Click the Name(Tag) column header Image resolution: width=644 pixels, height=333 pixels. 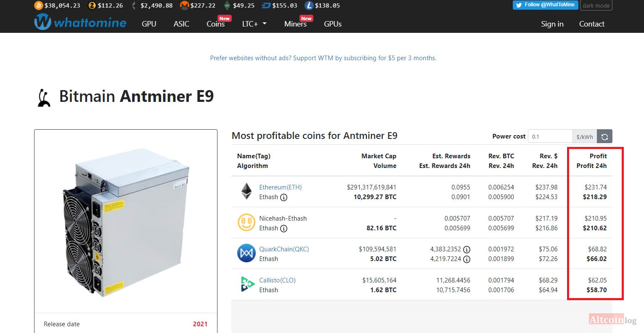point(254,156)
